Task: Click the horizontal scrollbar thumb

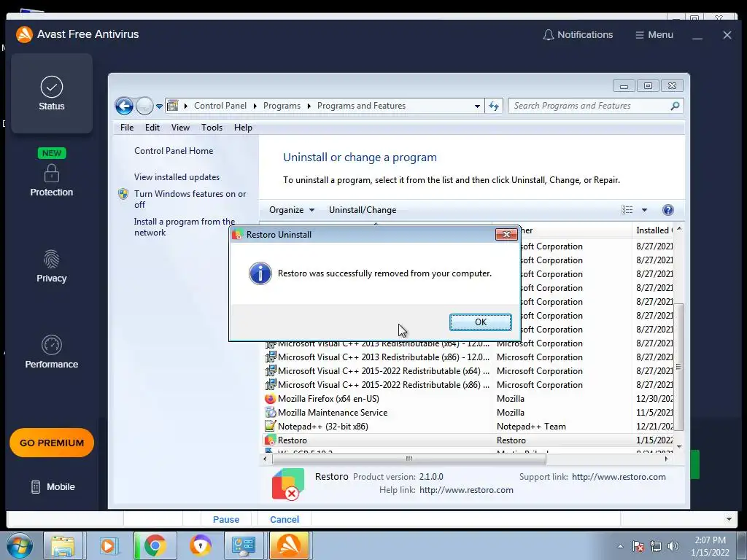Action: pyautogui.click(x=409, y=459)
